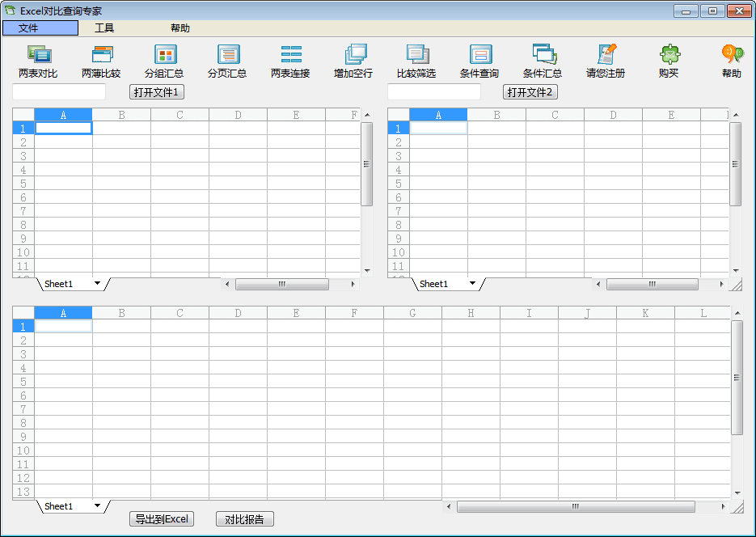The height and width of the screenshot is (537, 756).
Task: Open the 工具 menu
Action: tap(104, 28)
